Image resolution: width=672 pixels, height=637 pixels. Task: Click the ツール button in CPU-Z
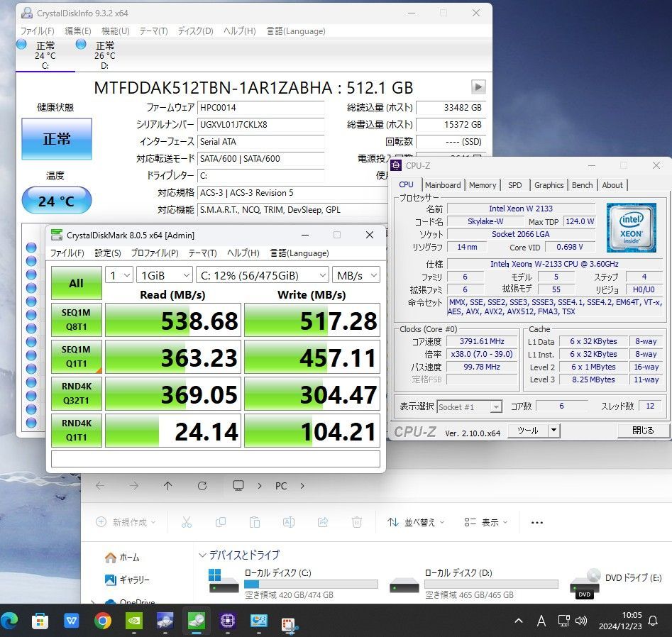(x=527, y=430)
